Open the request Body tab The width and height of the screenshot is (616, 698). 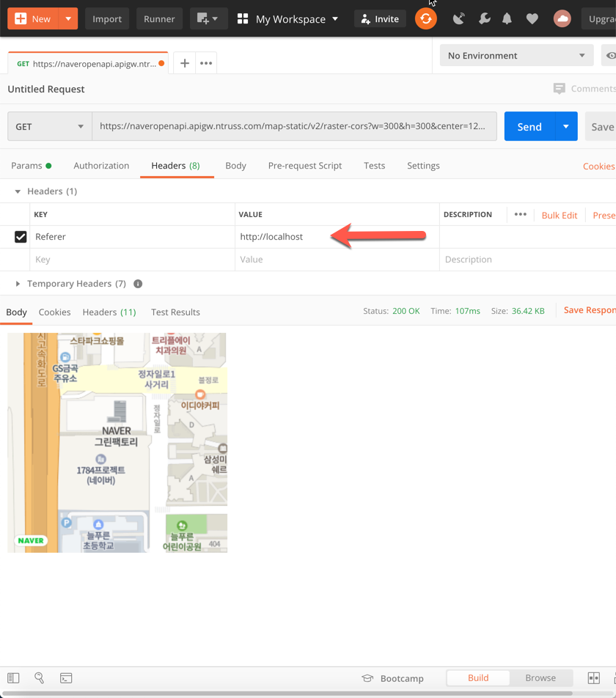coord(235,166)
